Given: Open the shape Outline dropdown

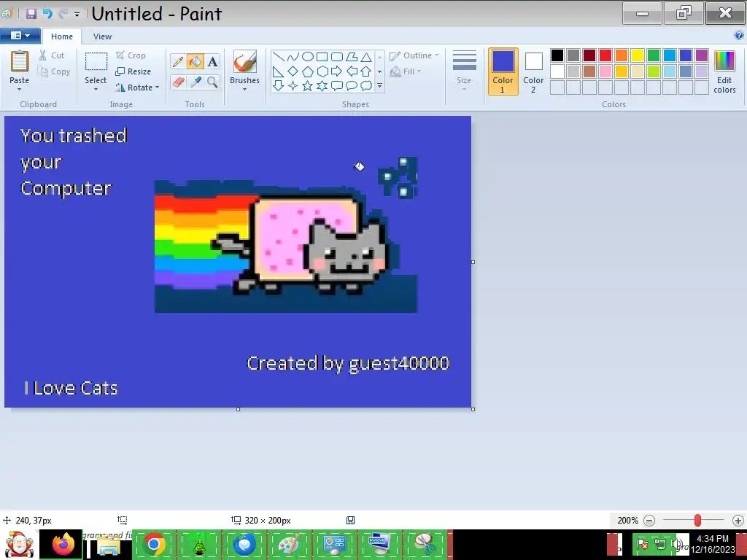Looking at the screenshot, I should pos(414,55).
